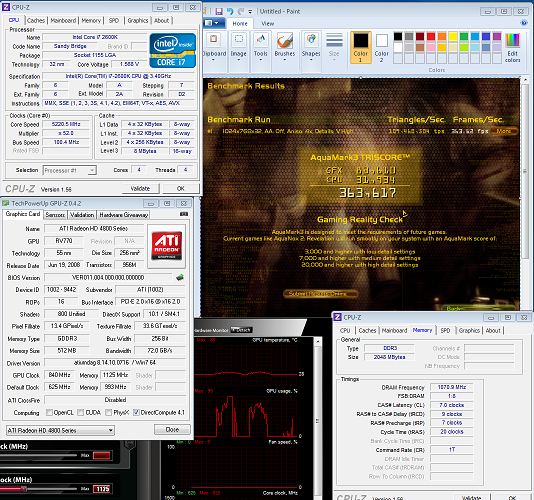Viewport: 534px width, 500px height.
Task: Click the hardware monitor vertical scrollbar
Action: point(317,418)
